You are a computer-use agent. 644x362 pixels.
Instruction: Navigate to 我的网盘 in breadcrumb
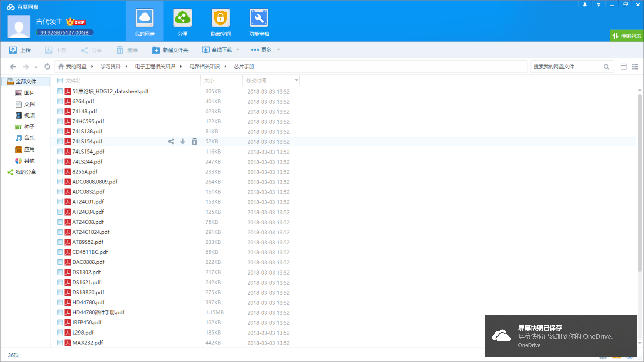(x=72, y=66)
